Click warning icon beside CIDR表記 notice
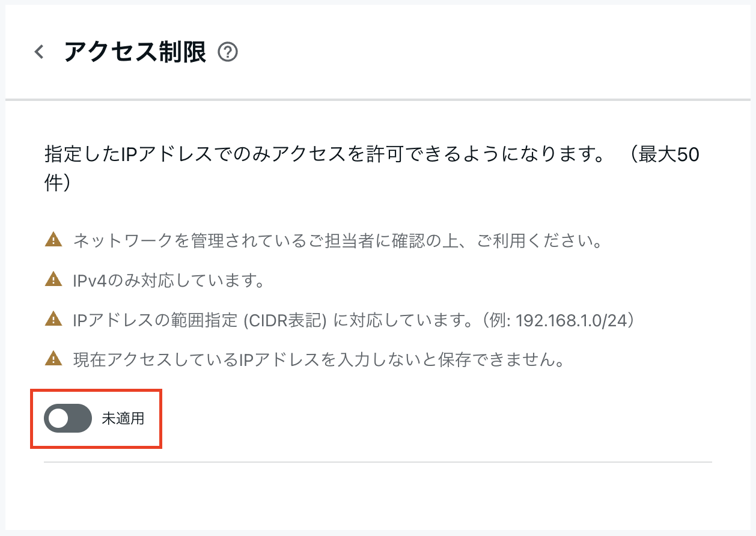The height and width of the screenshot is (536, 756). coord(54,319)
